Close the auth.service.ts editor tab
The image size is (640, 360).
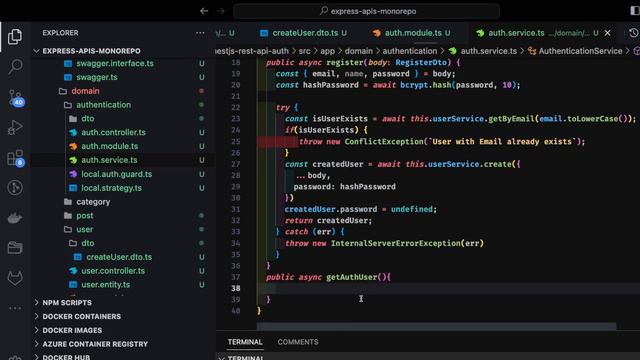coord(607,33)
